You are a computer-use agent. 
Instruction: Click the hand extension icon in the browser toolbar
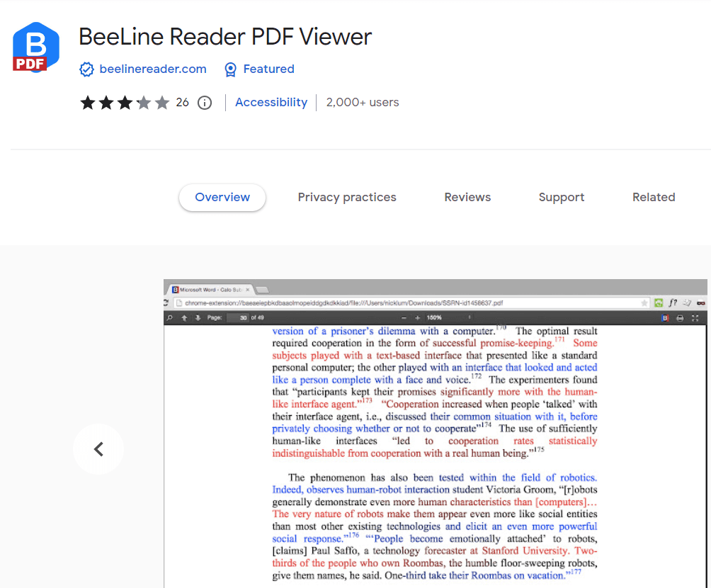[x=687, y=303]
